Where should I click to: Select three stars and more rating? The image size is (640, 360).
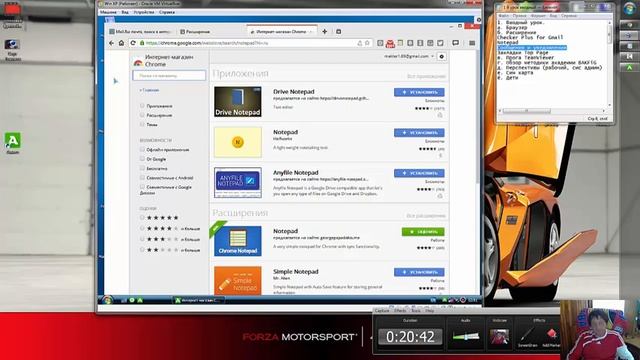coord(142,239)
